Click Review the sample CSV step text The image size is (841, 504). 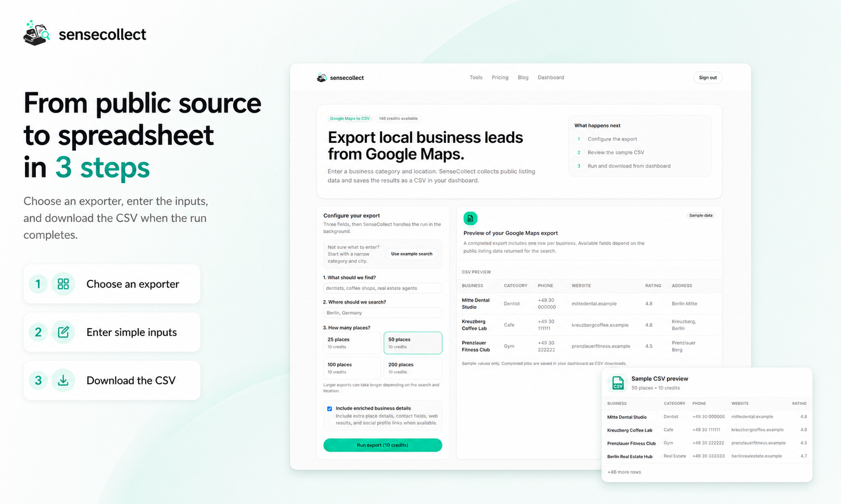click(616, 153)
